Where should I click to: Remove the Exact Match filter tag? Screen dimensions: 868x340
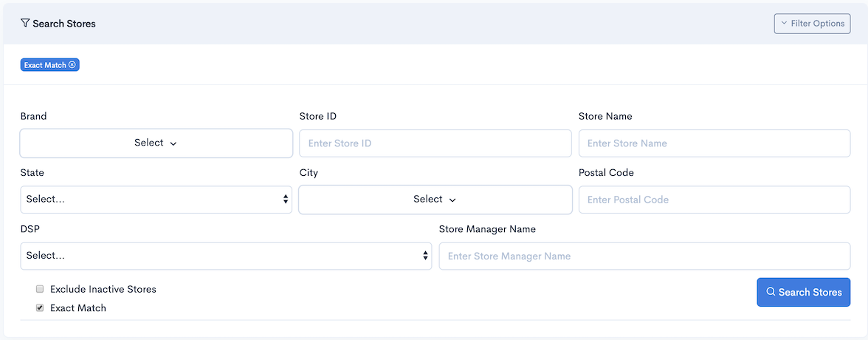click(72, 65)
